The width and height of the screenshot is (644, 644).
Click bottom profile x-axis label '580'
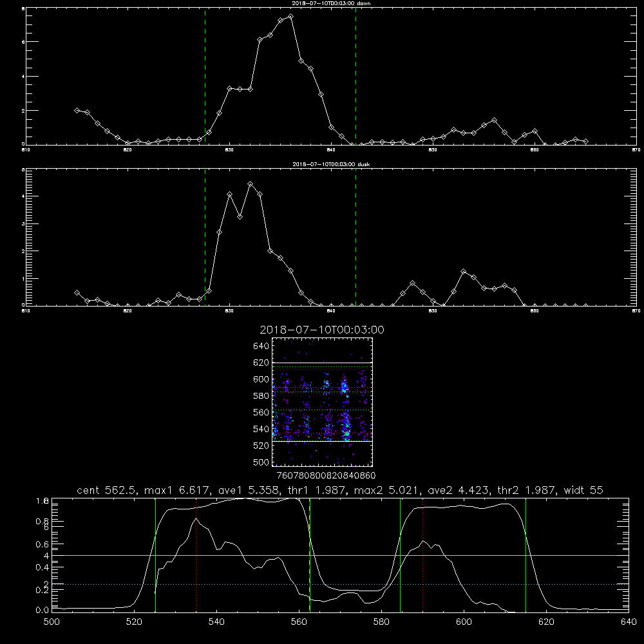381,622
